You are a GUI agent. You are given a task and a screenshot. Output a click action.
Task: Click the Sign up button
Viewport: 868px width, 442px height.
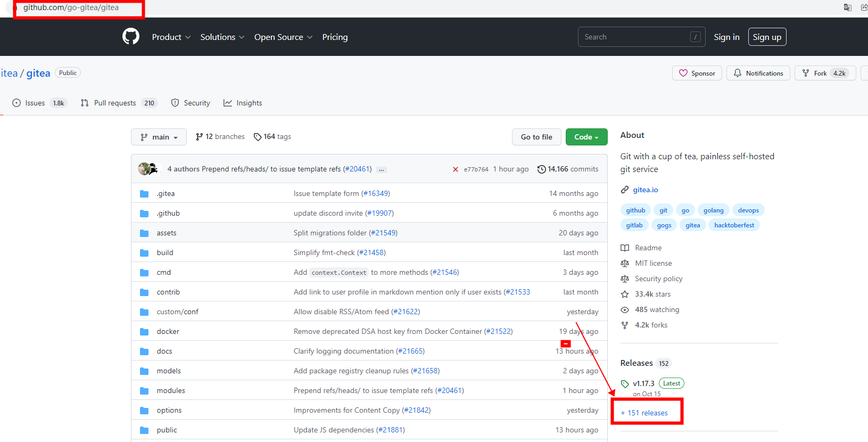tap(767, 37)
